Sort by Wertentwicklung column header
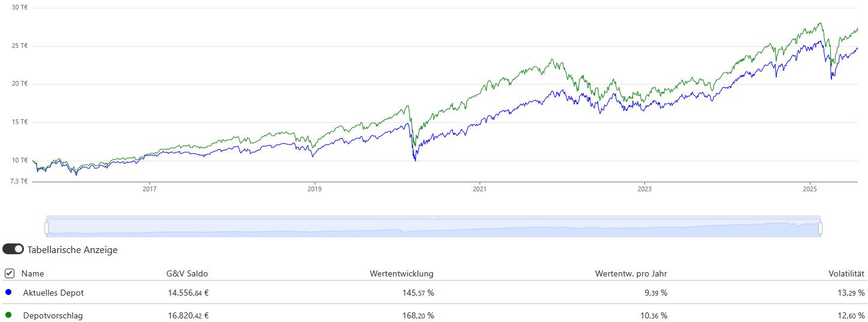This screenshot has width=868, height=322. point(401,273)
